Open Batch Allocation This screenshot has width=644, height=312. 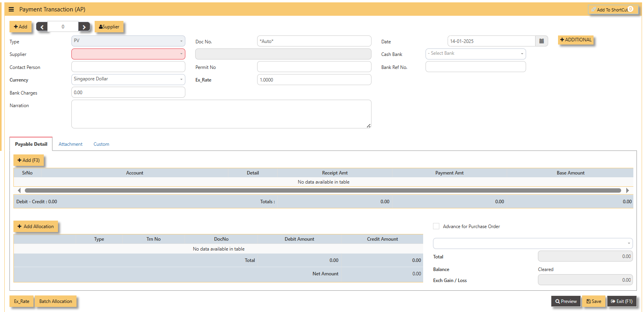tap(56, 301)
